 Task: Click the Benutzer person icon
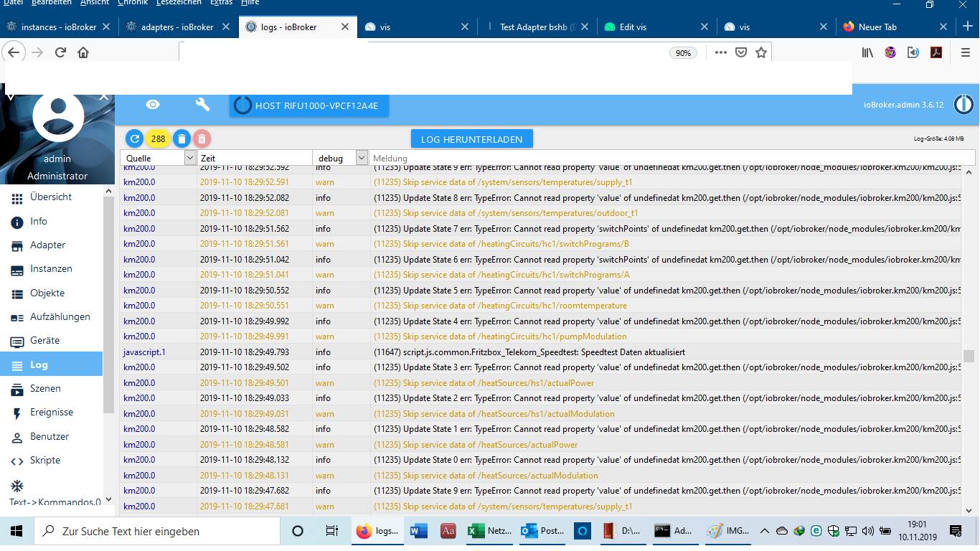17,437
